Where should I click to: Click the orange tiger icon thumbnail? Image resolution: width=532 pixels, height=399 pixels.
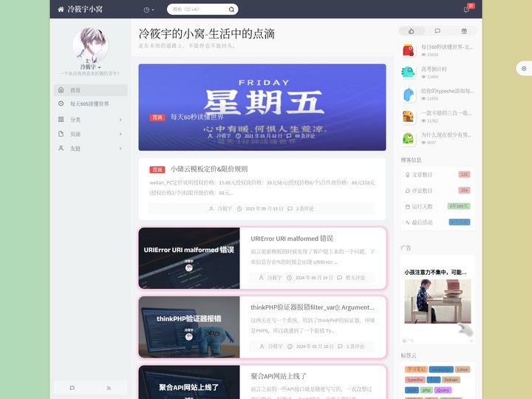(409, 117)
